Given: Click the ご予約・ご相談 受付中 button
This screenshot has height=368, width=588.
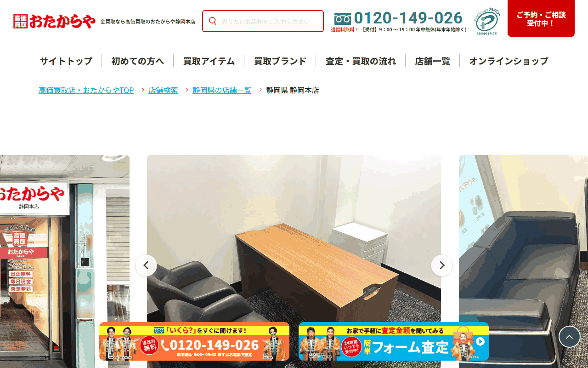Looking at the screenshot, I should [541, 18].
